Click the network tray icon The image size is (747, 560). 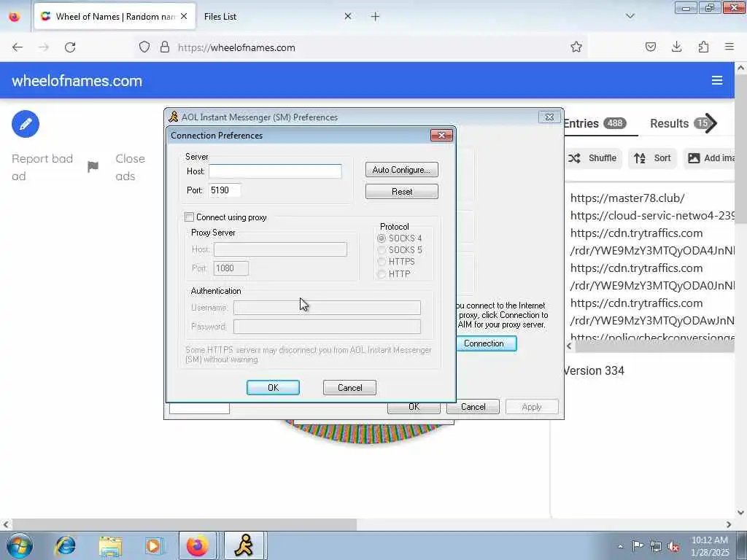(656, 547)
